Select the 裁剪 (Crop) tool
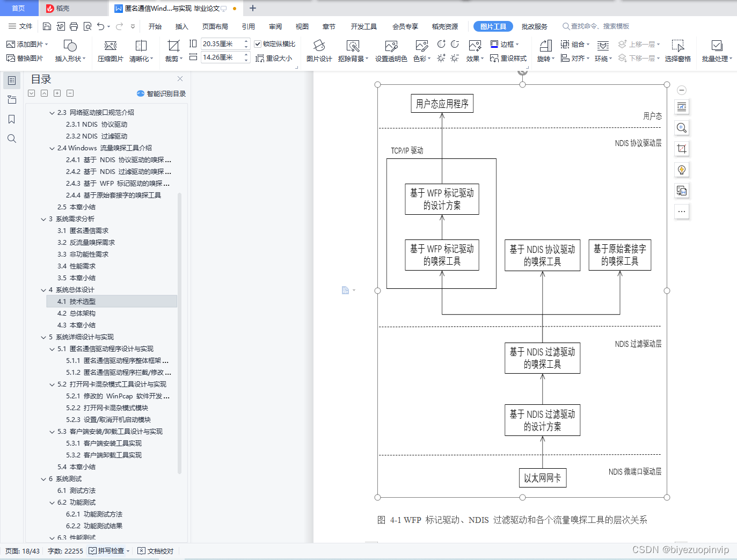 tap(172, 51)
